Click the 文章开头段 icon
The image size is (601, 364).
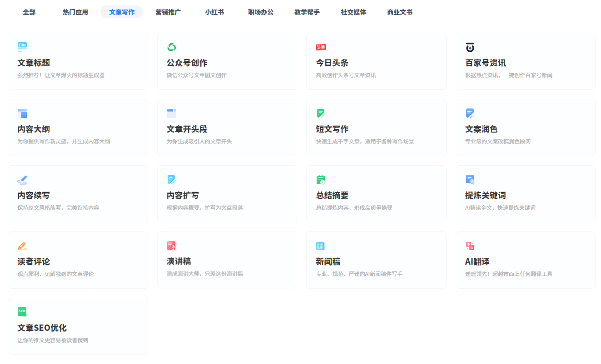172,113
